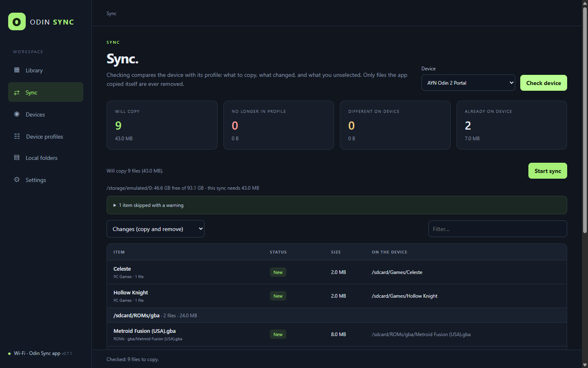The image size is (588, 368).
Task: Click the Sync arrows icon in sidebar
Action: pos(17,92)
